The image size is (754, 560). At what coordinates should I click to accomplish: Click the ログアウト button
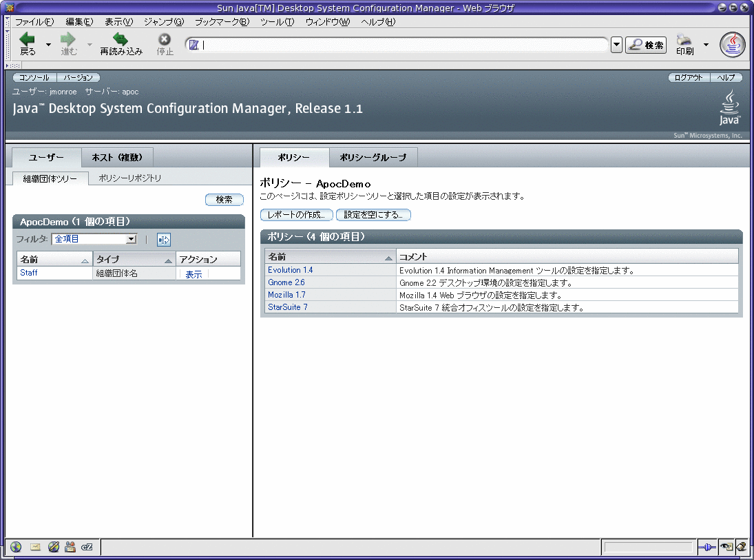pyautogui.click(x=689, y=77)
